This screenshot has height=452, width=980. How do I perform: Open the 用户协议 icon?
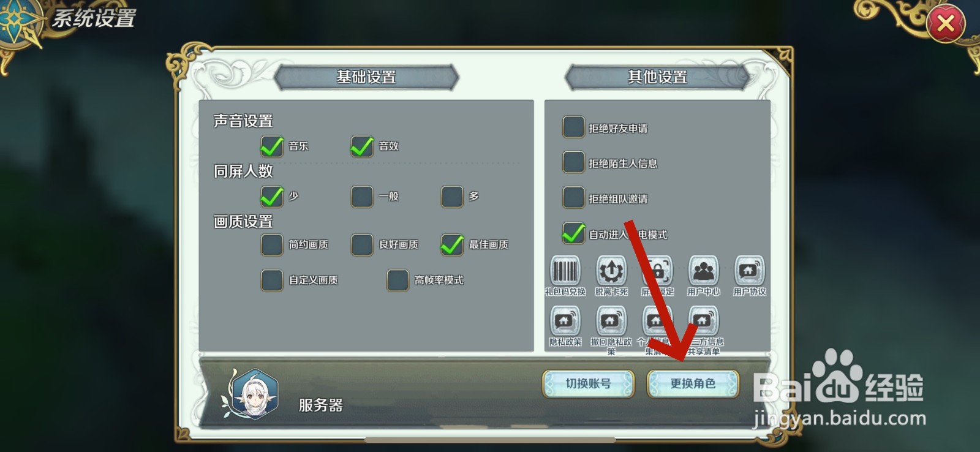(749, 271)
